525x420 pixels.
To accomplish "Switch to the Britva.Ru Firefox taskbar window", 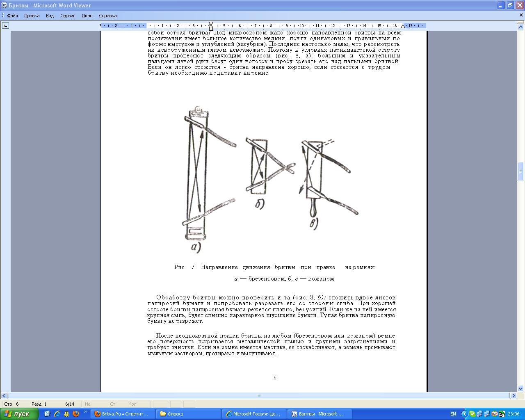I will click(x=122, y=414).
